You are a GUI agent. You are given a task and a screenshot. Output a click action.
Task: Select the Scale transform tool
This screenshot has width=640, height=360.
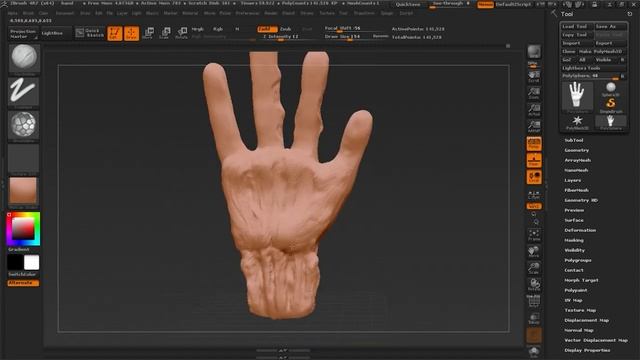pos(165,33)
